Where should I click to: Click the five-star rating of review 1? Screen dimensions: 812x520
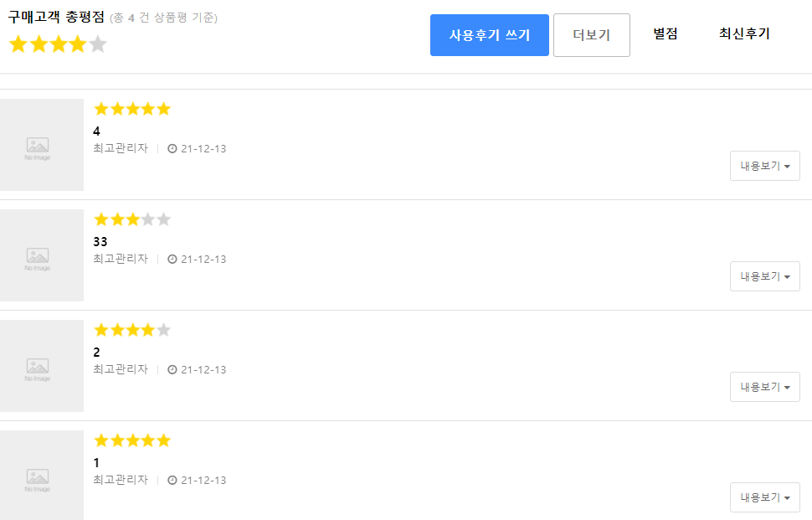pyautogui.click(x=132, y=440)
